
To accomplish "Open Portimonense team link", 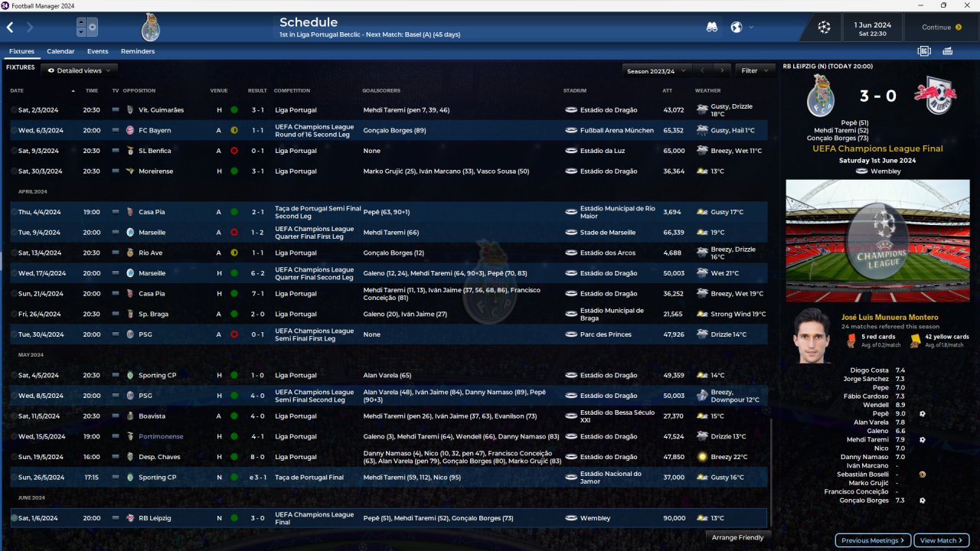I will [x=161, y=437].
